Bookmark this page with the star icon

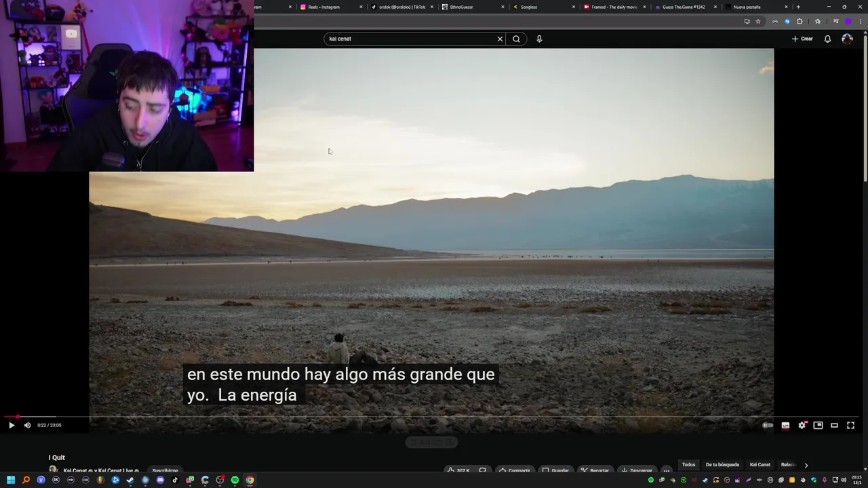click(x=758, y=21)
